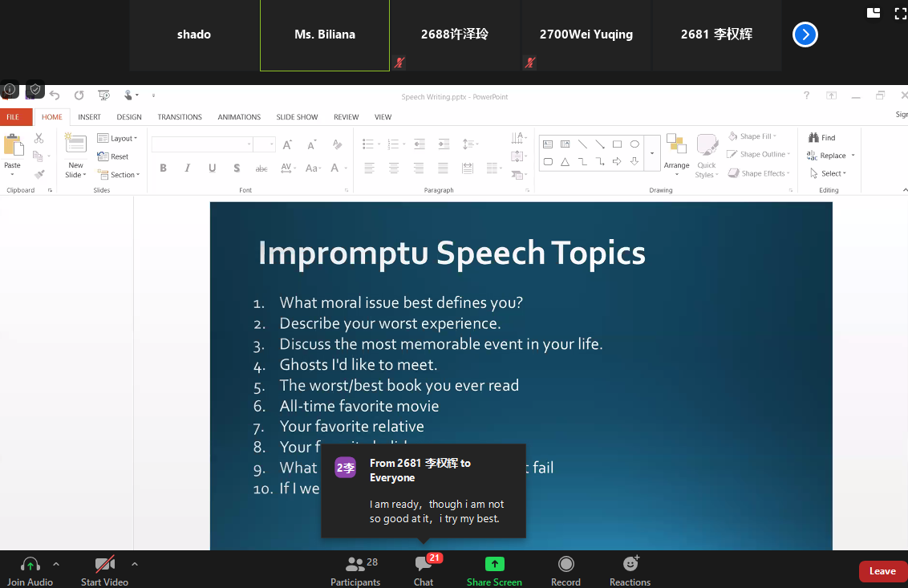Select Ms. Biliana's video tile

click(325, 34)
